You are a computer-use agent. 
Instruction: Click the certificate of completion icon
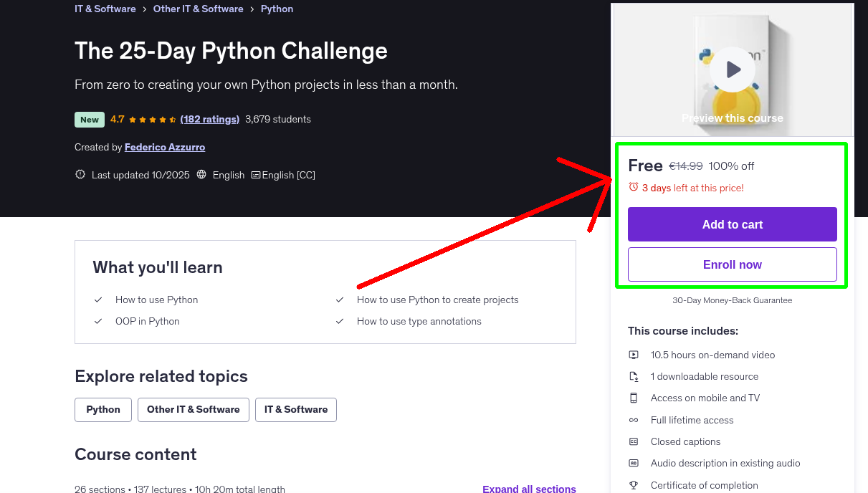[x=634, y=485]
